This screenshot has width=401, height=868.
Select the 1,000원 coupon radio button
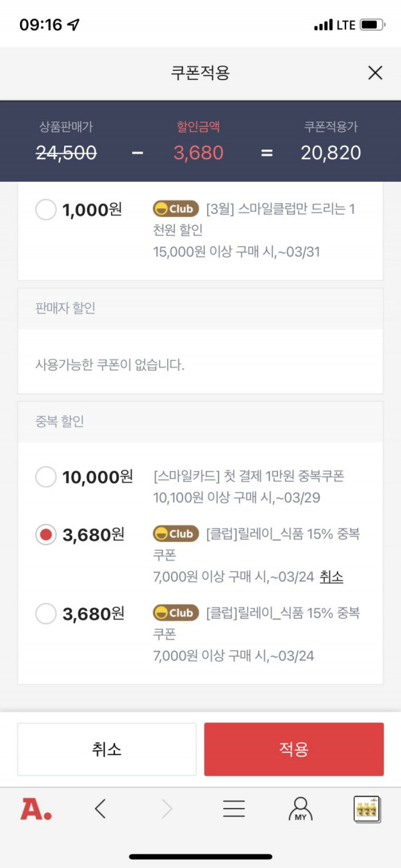pyautogui.click(x=45, y=210)
